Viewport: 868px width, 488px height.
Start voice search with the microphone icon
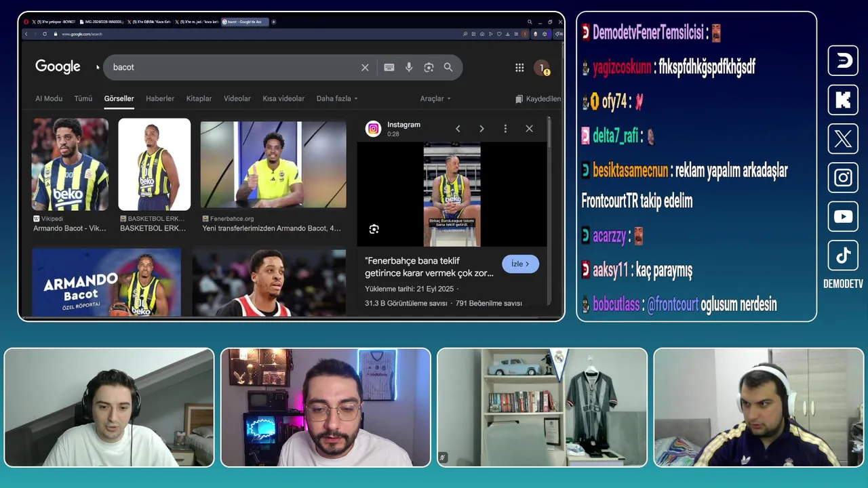click(409, 67)
